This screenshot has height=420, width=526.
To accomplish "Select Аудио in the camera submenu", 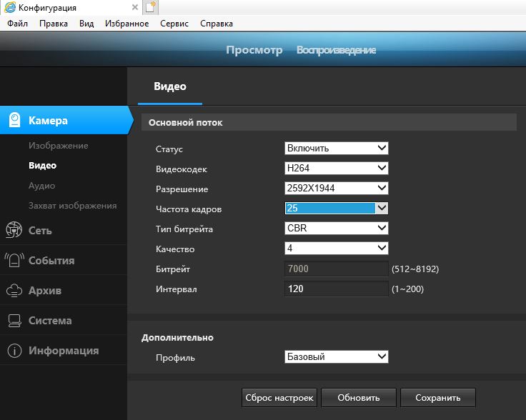I will pos(42,186).
